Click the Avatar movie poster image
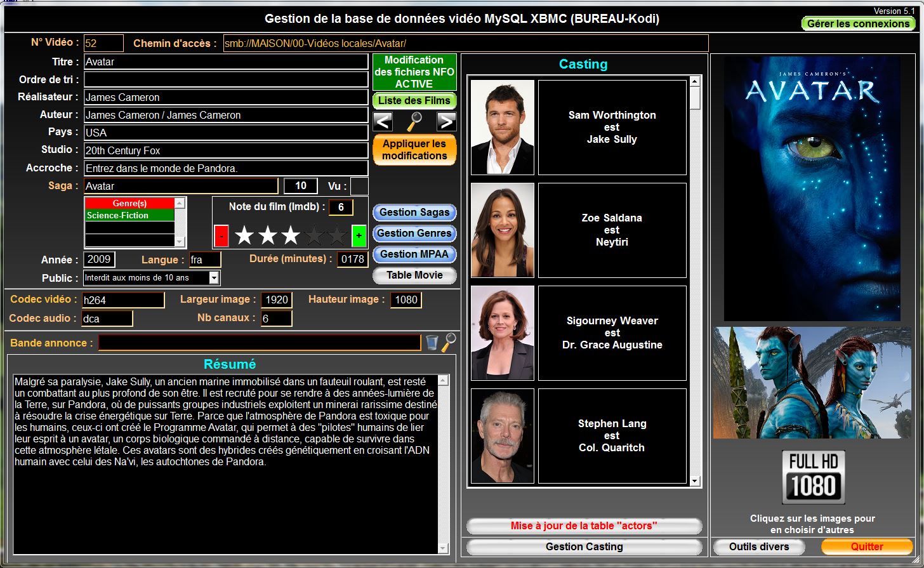The height and width of the screenshot is (568, 924). click(x=812, y=188)
